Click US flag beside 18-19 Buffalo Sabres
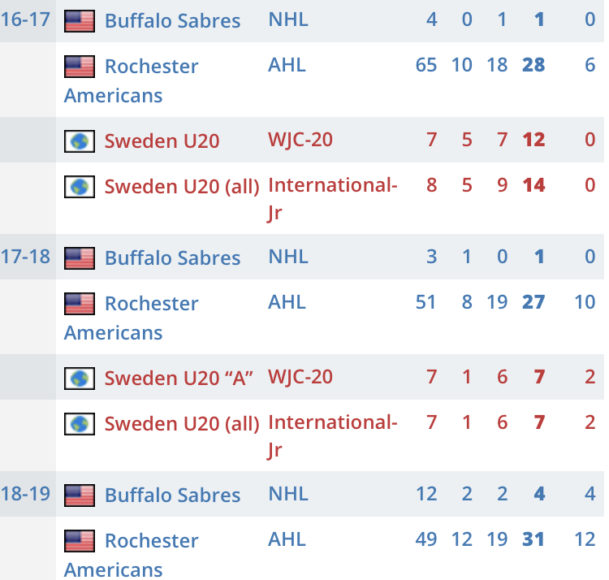This screenshot has height=580, width=609. point(79,495)
